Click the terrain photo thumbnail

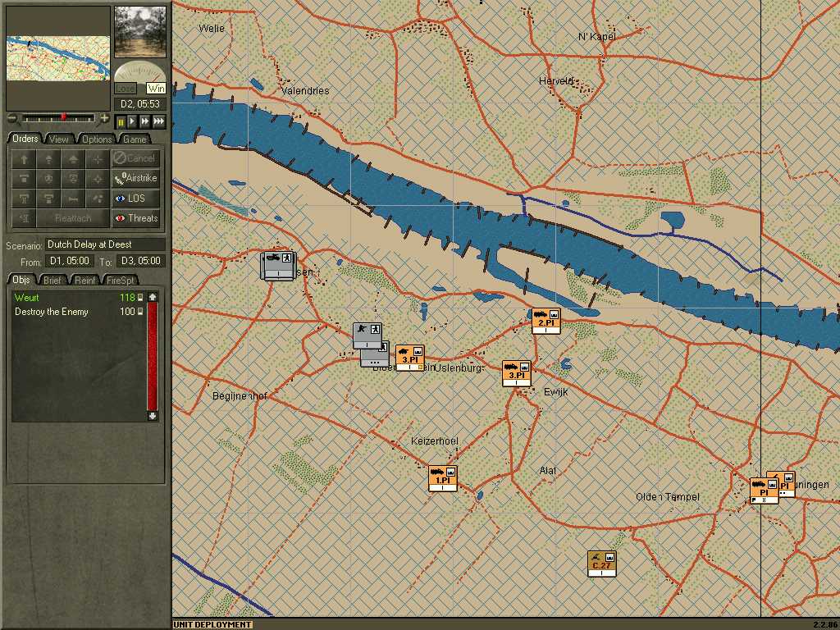pos(140,32)
